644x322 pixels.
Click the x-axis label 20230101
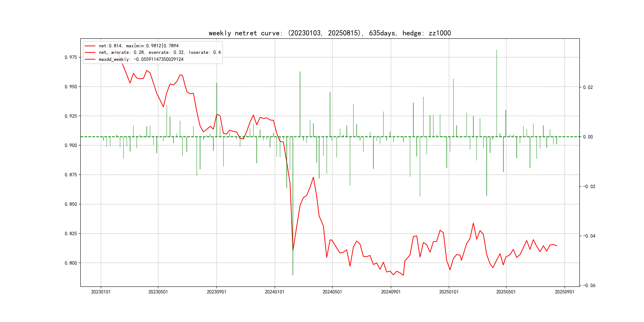pyautogui.click(x=101, y=292)
